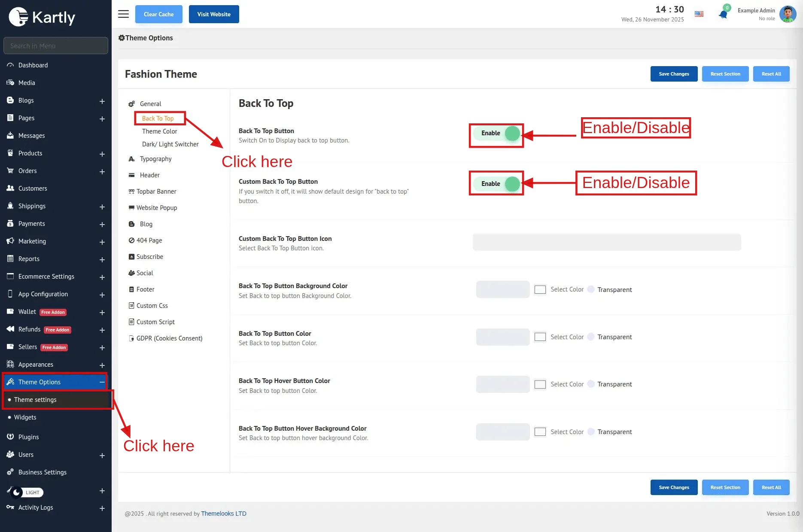Disable the Custom Back To Top Button switch
The image size is (803, 532).
click(x=496, y=184)
